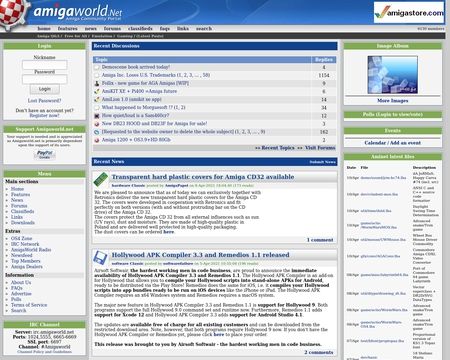450x360 pixels.
Task: Open the 2 comments link under Hollywood news
Action: pos(319,352)
